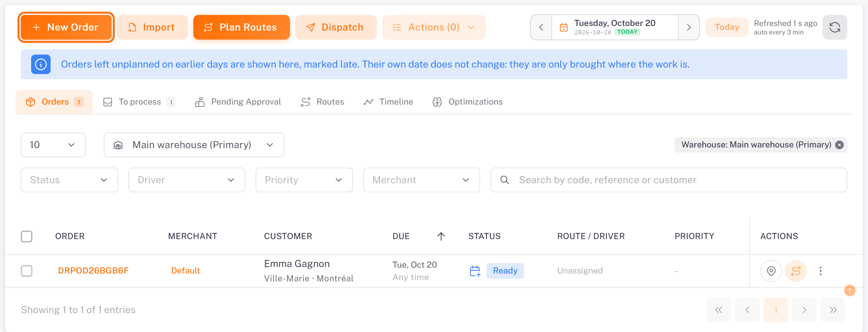Jump to Today
868x332 pixels.
pyautogui.click(x=727, y=27)
